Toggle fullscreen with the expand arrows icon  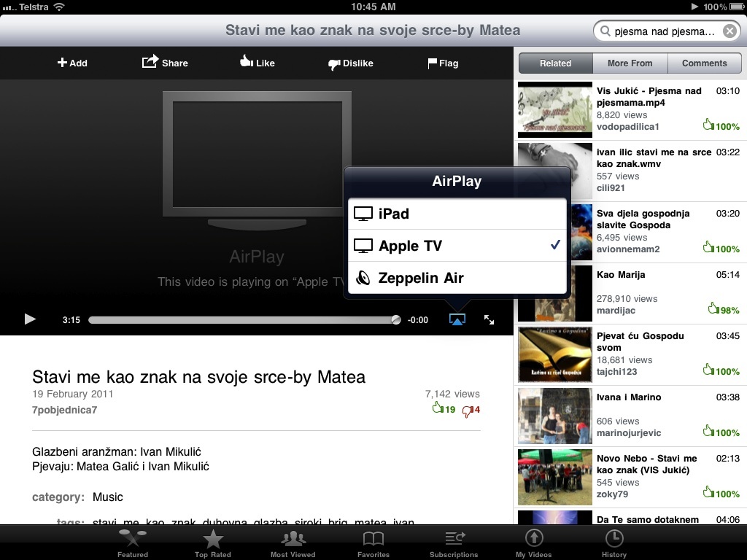(489, 319)
